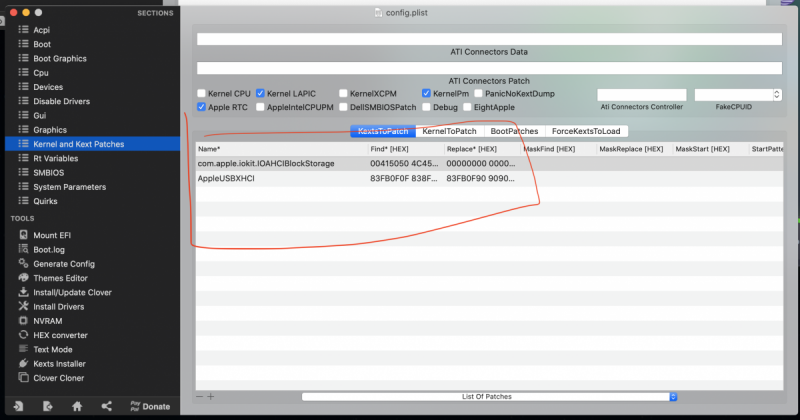Click FakeCPUID combo box stepper arrows
800x420 pixels.
point(777,95)
